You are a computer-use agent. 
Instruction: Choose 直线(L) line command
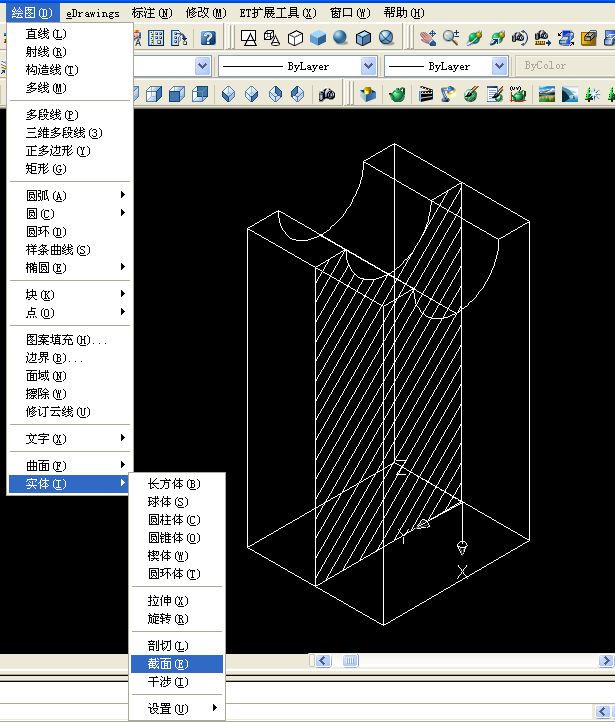pyautogui.click(x=70, y=34)
